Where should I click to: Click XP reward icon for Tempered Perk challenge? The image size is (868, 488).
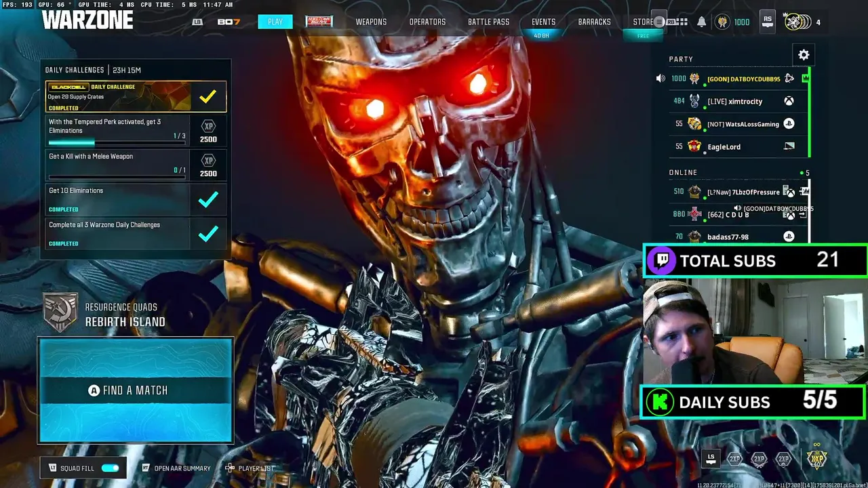tap(208, 126)
